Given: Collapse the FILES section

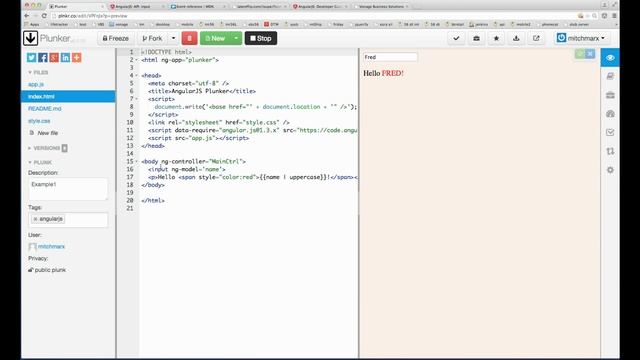Looking at the screenshot, I should (x=38, y=72).
